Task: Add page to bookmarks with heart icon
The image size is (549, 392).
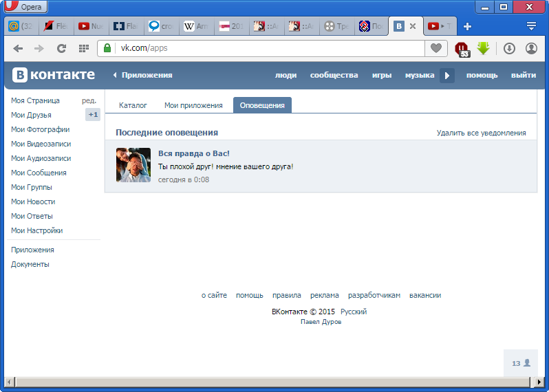Action: [436, 48]
